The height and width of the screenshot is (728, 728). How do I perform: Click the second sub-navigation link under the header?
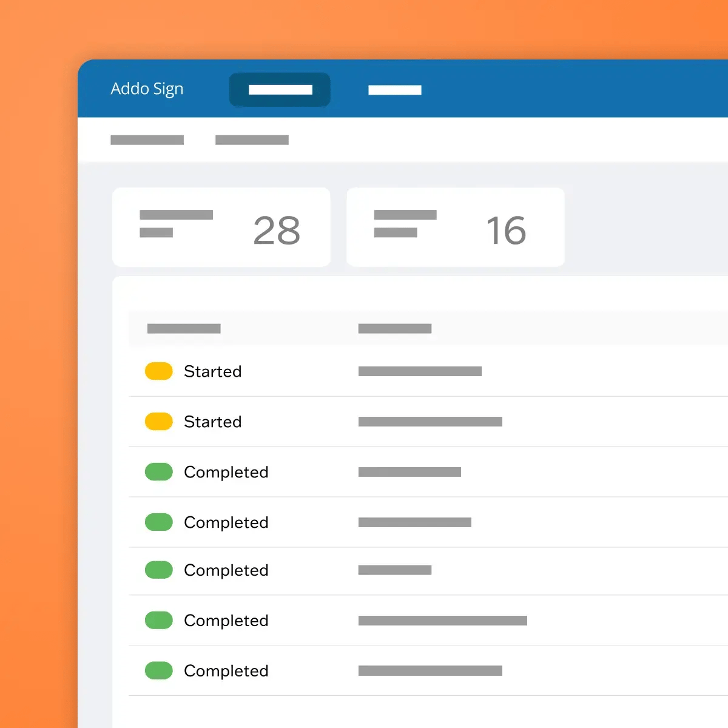(x=252, y=140)
